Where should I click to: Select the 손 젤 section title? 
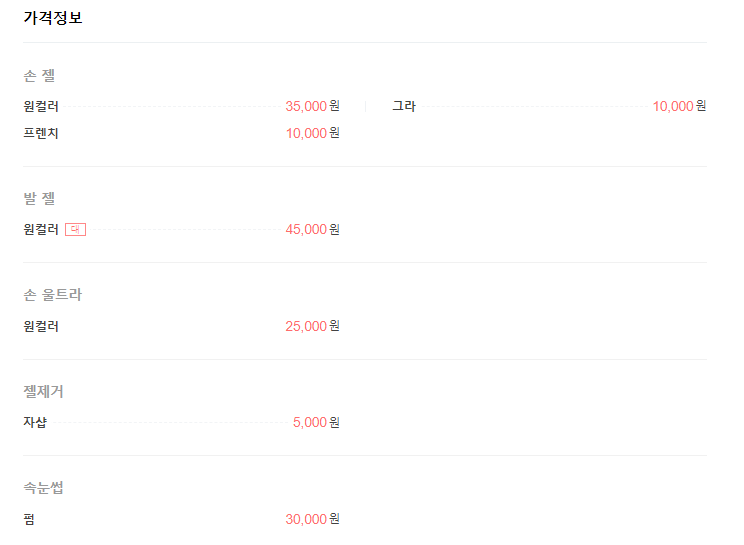39,75
